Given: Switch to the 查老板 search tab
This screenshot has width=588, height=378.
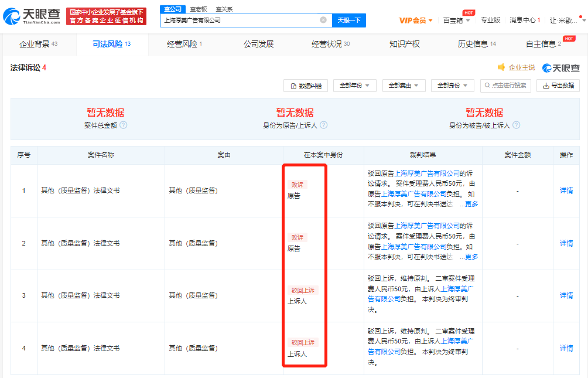Looking at the screenshot, I should [199, 9].
